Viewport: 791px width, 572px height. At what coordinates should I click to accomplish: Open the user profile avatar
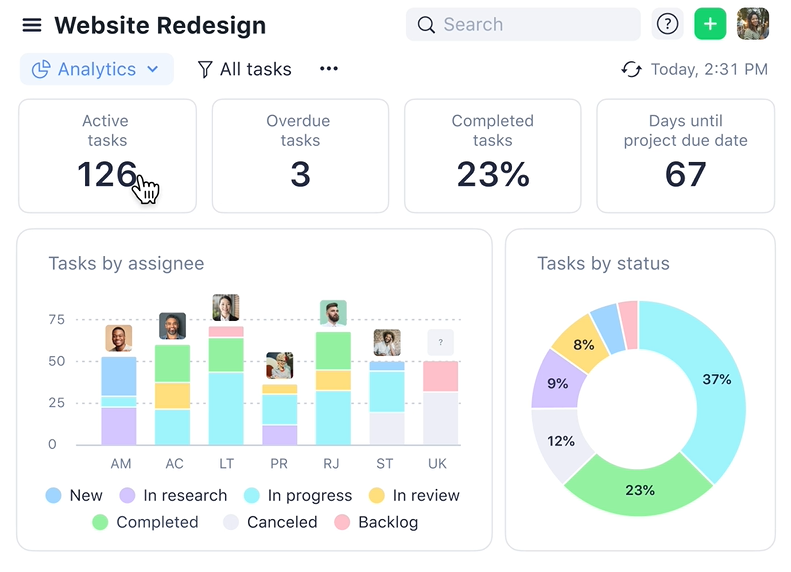pyautogui.click(x=753, y=24)
